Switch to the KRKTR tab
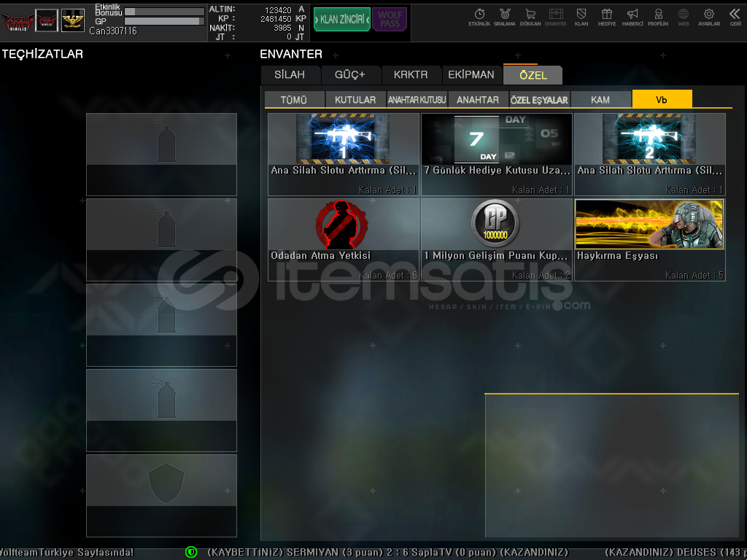747x560 pixels. click(411, 75)
